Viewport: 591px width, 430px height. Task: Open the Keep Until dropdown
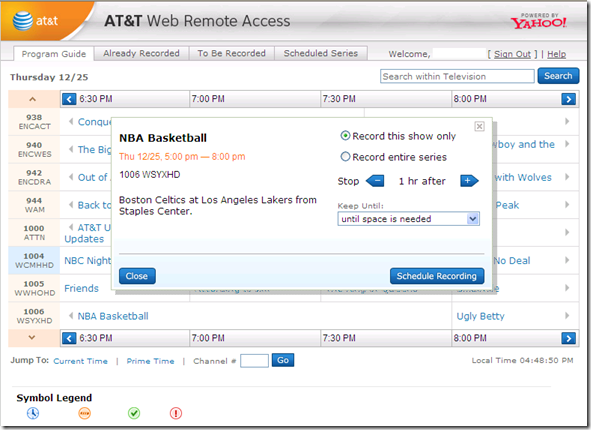pyautogui.click(x=409, y=219)
